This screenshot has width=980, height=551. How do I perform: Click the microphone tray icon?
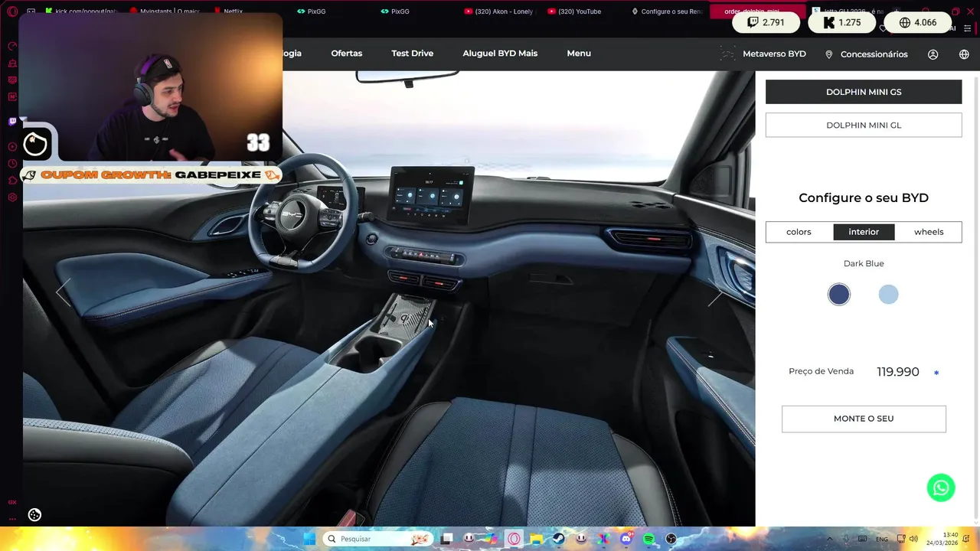click(846, 539)
